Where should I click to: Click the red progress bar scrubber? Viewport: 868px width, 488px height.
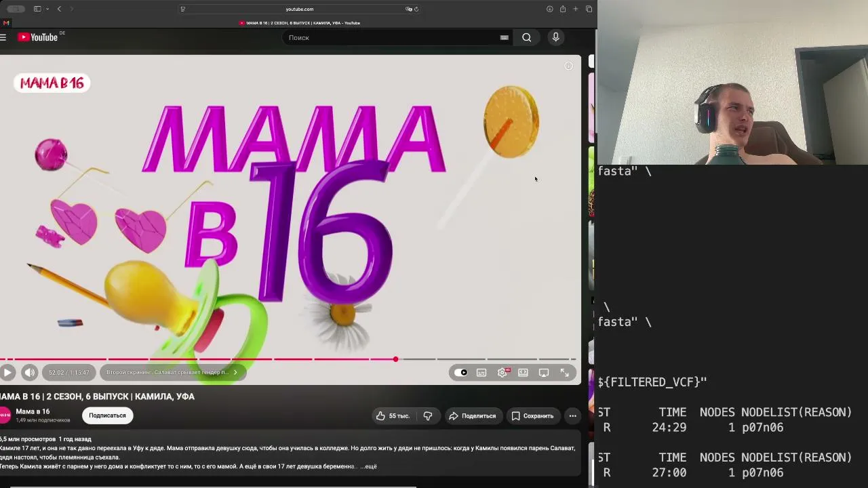(x=395, y=359)
